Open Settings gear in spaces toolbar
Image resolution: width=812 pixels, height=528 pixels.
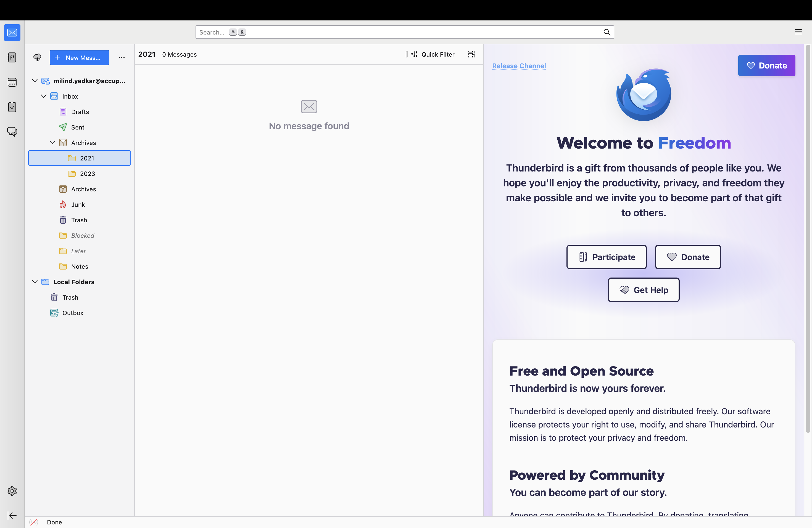tap(12, 491)
